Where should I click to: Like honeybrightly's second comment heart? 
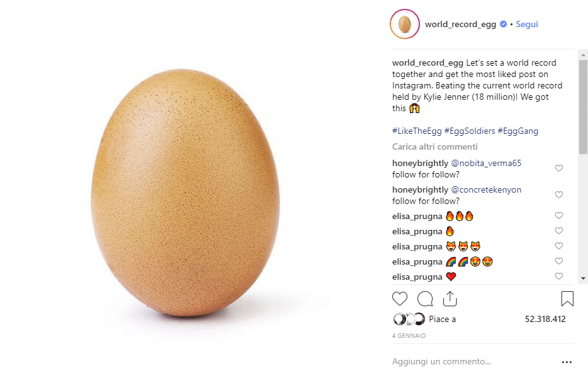(559, 194)
